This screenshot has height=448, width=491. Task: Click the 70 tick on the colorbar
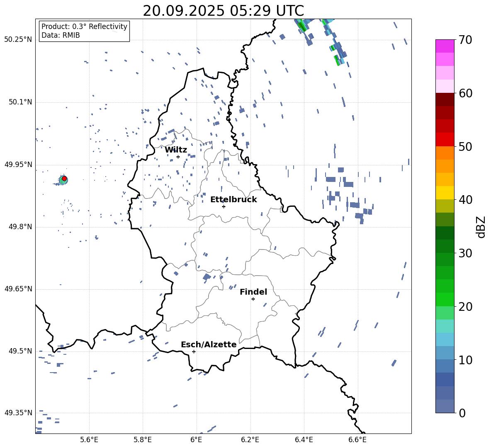[x=465, y=40]
